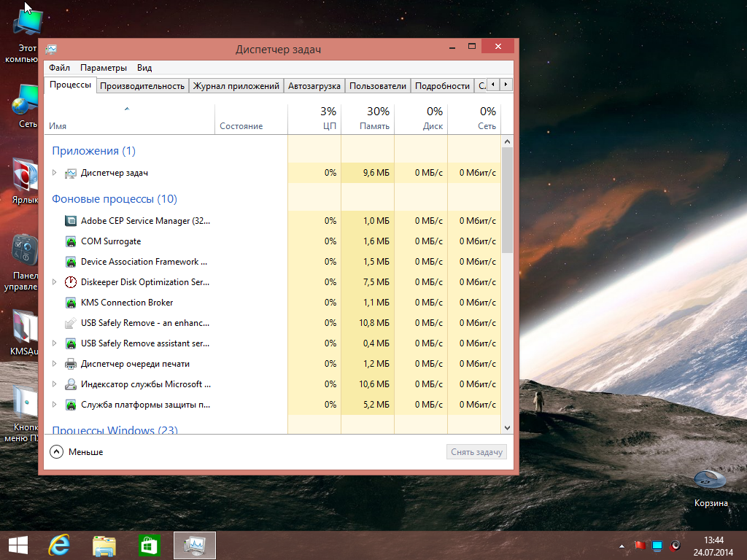Click the printer icon of Диспетчер очереди печати
This screenshot has width=747, height=560.
(x=71, y=365)
